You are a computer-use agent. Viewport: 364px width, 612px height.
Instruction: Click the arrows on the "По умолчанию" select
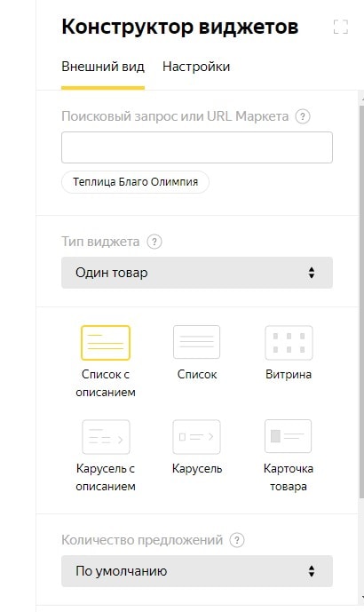(x=312, y=571)
